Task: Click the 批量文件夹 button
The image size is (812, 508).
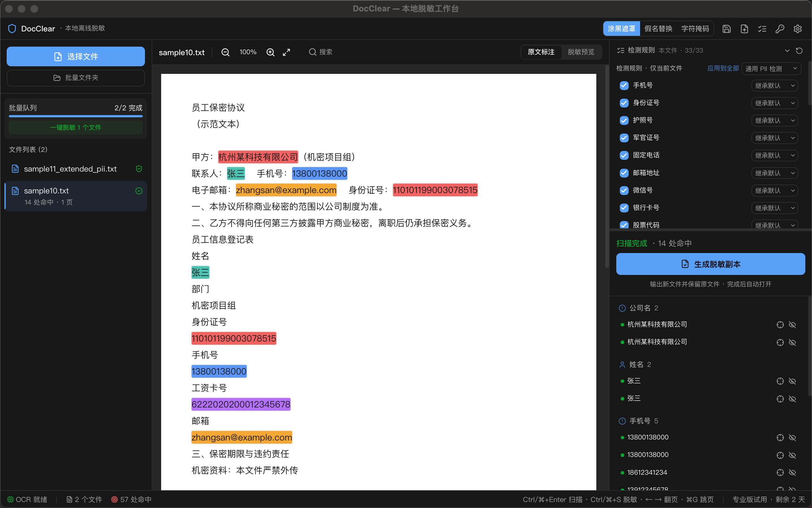Action: pyautogui.click(x=75, y=78)
